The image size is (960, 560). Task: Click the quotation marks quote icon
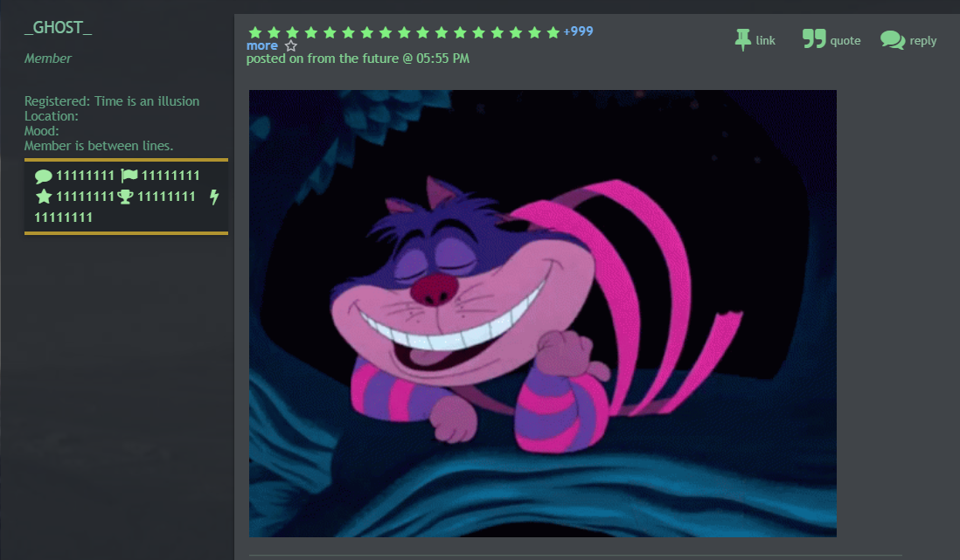(814, 39)
